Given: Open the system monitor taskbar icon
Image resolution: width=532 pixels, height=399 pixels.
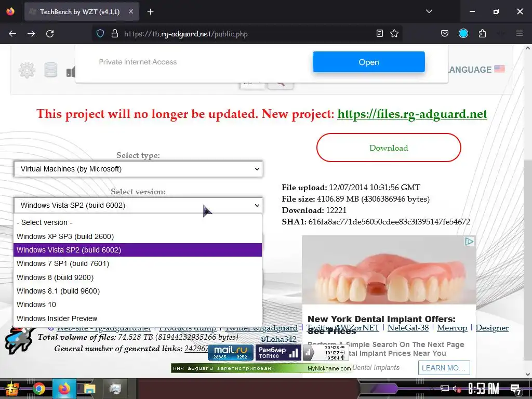Looking at the screenshot, I should pyautogui.click(x=115, y=389).
